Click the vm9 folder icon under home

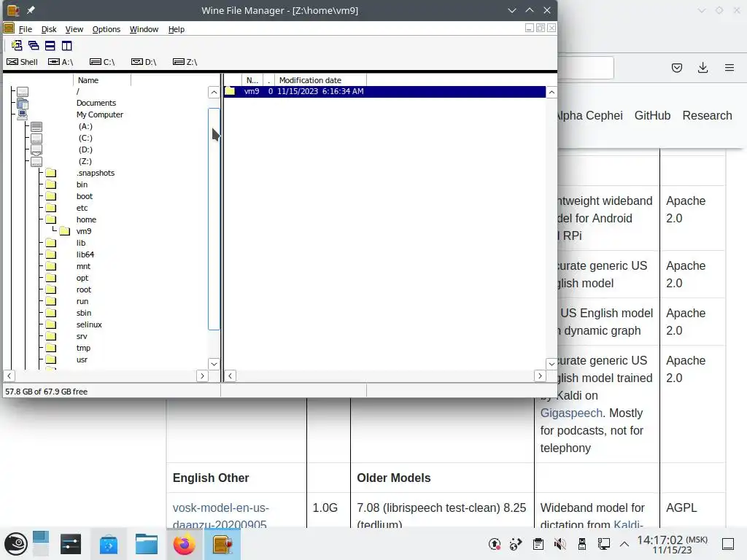[65, 231]
